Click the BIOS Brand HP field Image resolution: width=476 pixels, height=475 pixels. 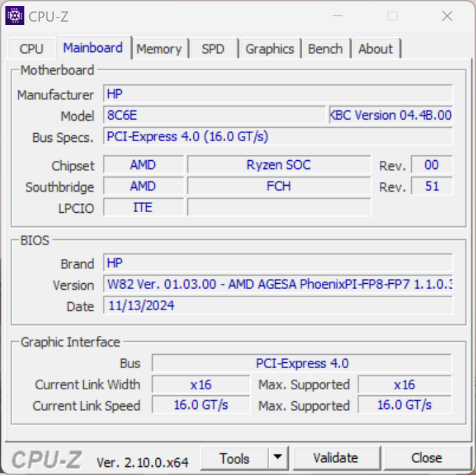(278, 263)
